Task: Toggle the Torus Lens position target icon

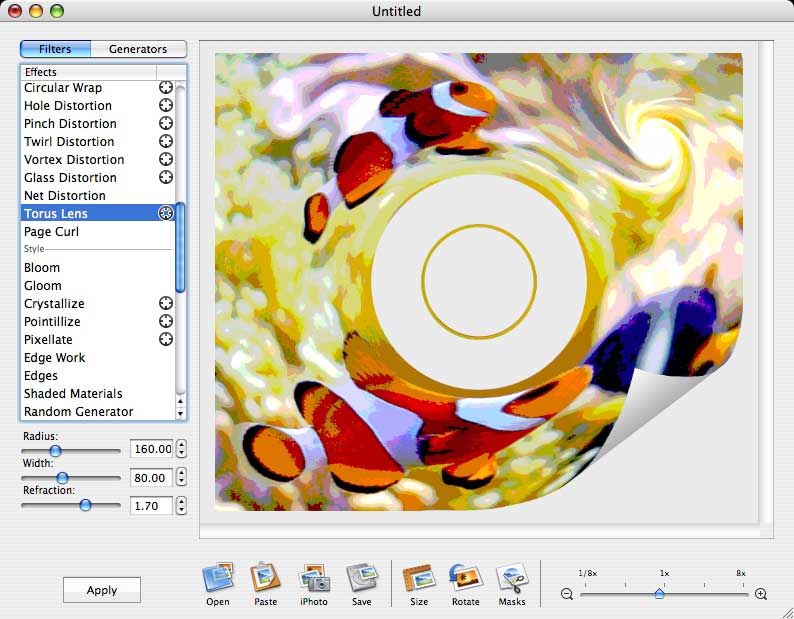Action: pos(166,213)
